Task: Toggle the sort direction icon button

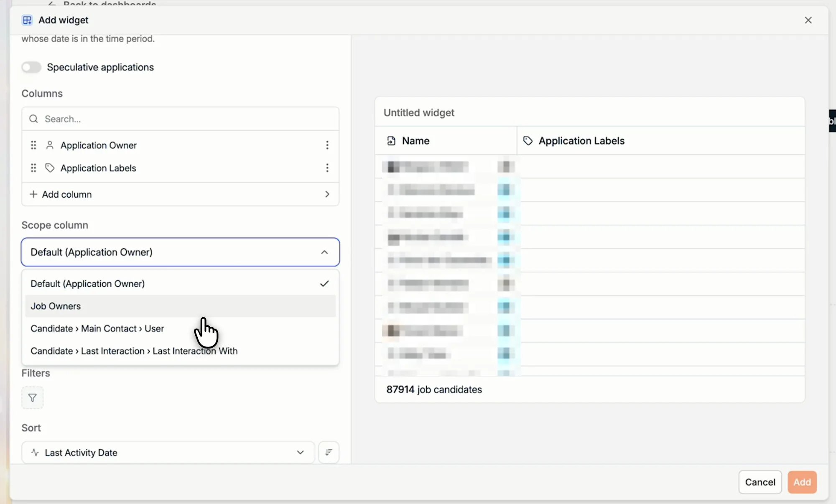Action: (329, 453)
